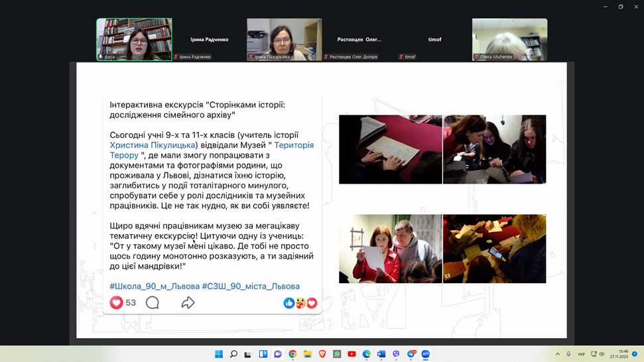644x362 pixels.
Task: Click the share arrow icon on post
Action: (188, 303)
